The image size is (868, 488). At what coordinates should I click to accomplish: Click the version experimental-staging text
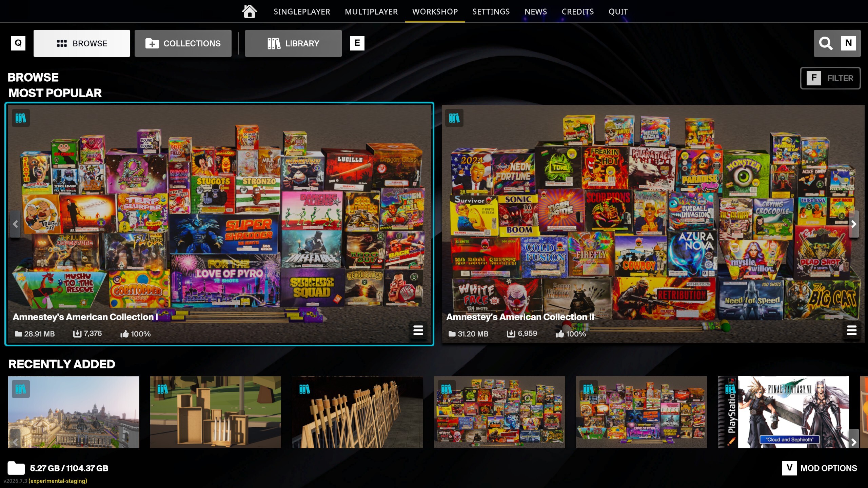[x=45, y=481]
